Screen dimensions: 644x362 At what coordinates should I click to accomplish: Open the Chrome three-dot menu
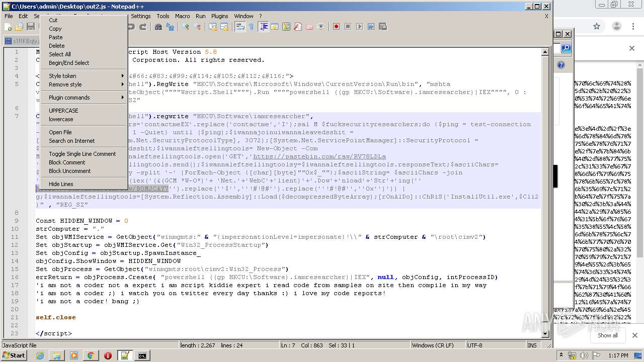pos(632,26)
